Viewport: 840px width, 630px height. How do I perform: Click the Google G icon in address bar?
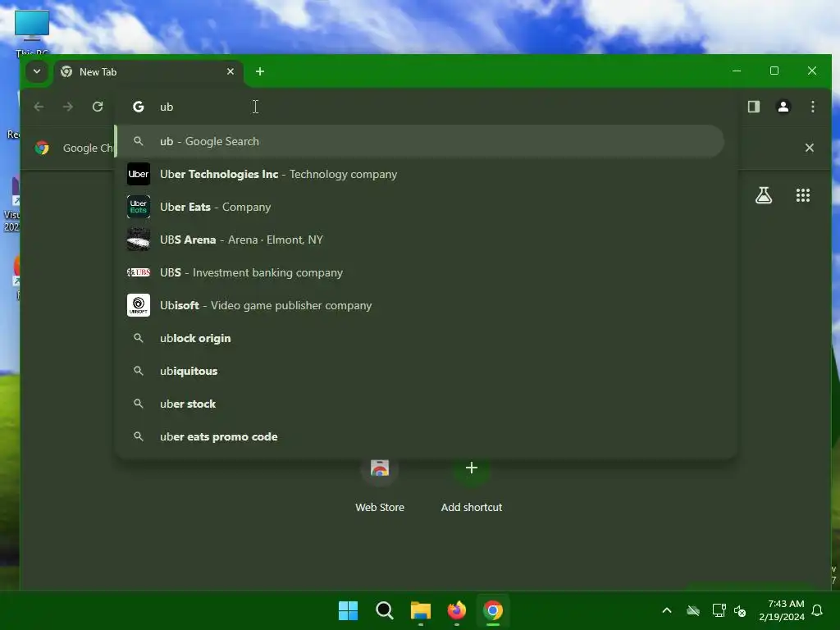pyautogui.click(x=138, y=107)
